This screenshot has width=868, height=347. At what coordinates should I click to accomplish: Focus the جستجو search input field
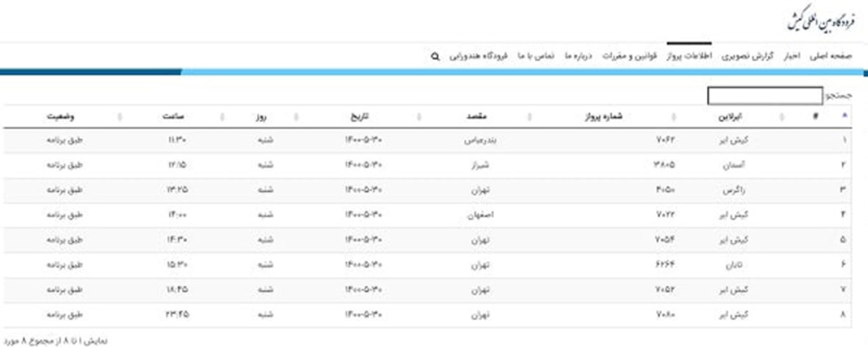(x=765, y=96)
